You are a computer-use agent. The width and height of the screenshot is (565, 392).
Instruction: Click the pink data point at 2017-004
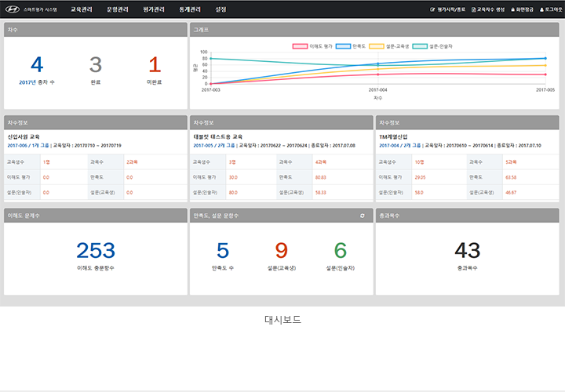pyautogui.click(x=378, y=74)
